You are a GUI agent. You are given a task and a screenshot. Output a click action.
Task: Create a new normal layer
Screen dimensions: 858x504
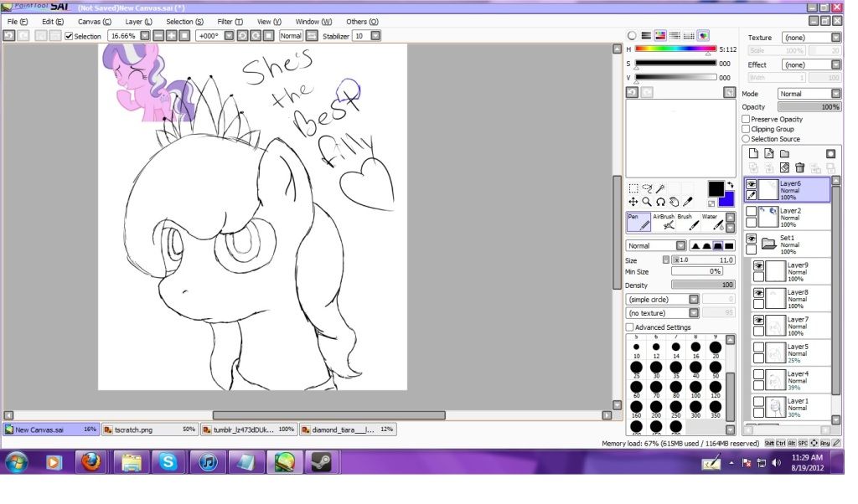[753, 153]
